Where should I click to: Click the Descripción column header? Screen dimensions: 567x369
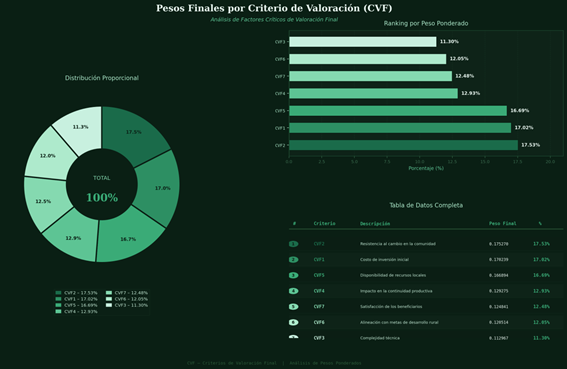coord(375,224)
